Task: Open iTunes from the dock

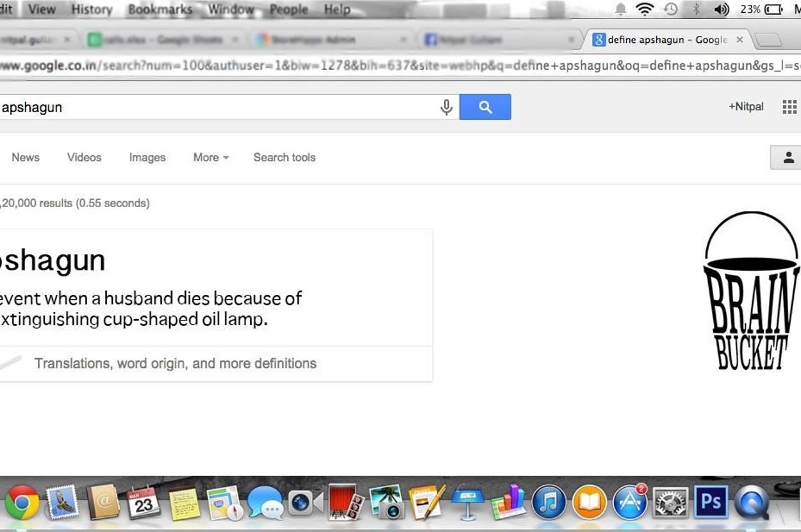Action: (549, 503)
